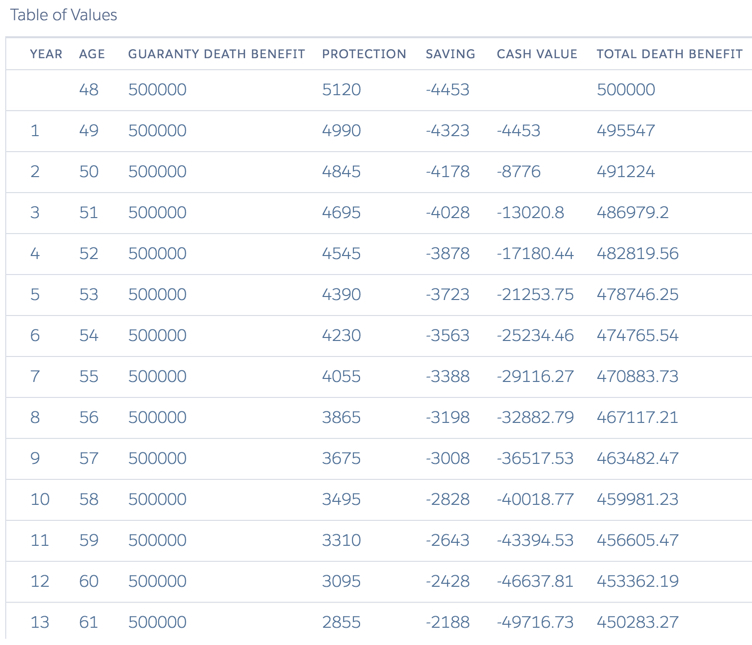Select total death benefit 459981.23
Screen dimensions: 752x645
tap(637, 500)
